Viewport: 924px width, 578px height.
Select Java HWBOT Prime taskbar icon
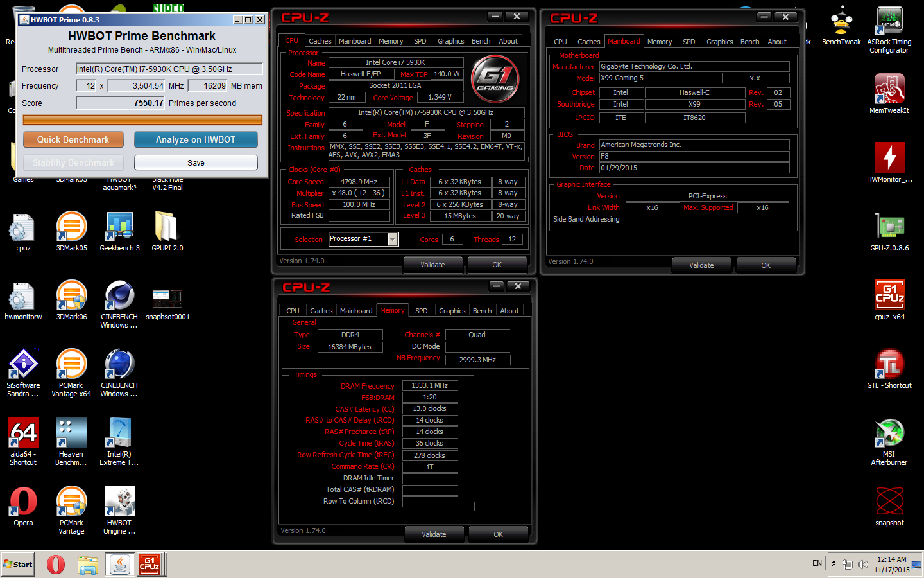coord(120,565)
